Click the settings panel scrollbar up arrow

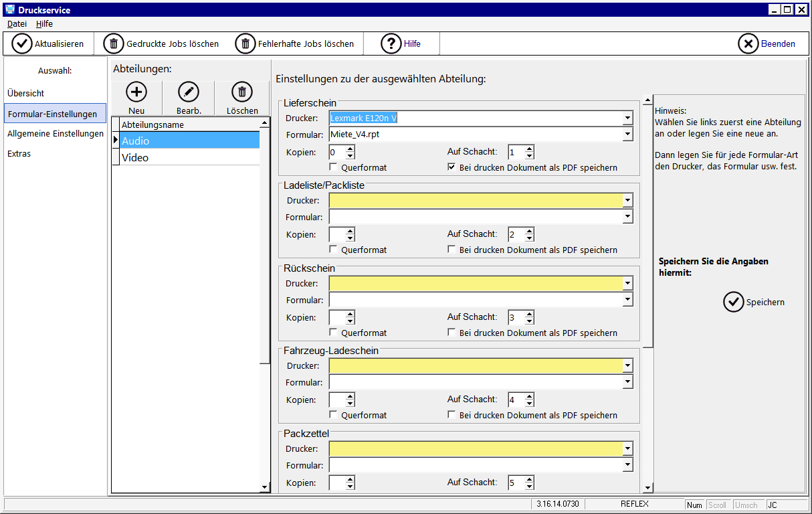pos(647,102)
